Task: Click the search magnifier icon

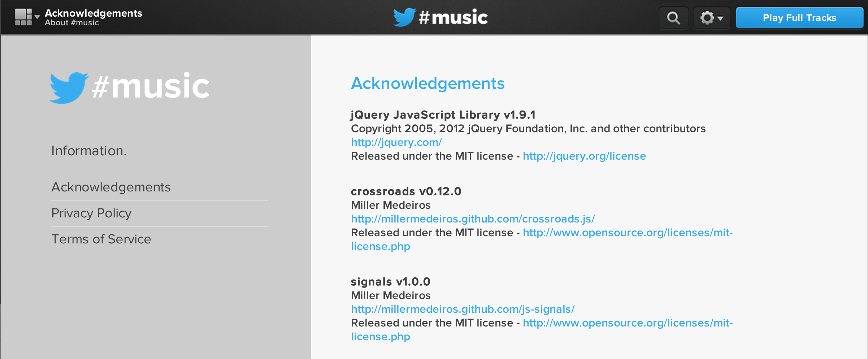Action: tap(673, 18)
